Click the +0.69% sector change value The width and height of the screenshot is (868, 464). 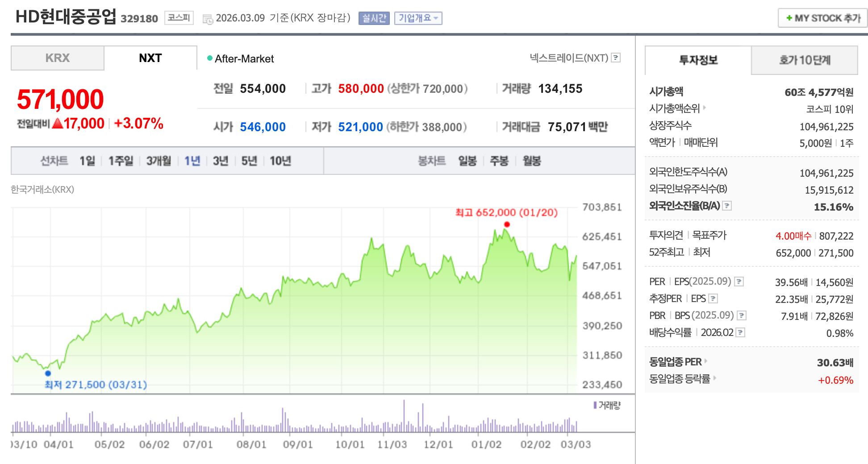pyautogui.click(x=835, y=380)
